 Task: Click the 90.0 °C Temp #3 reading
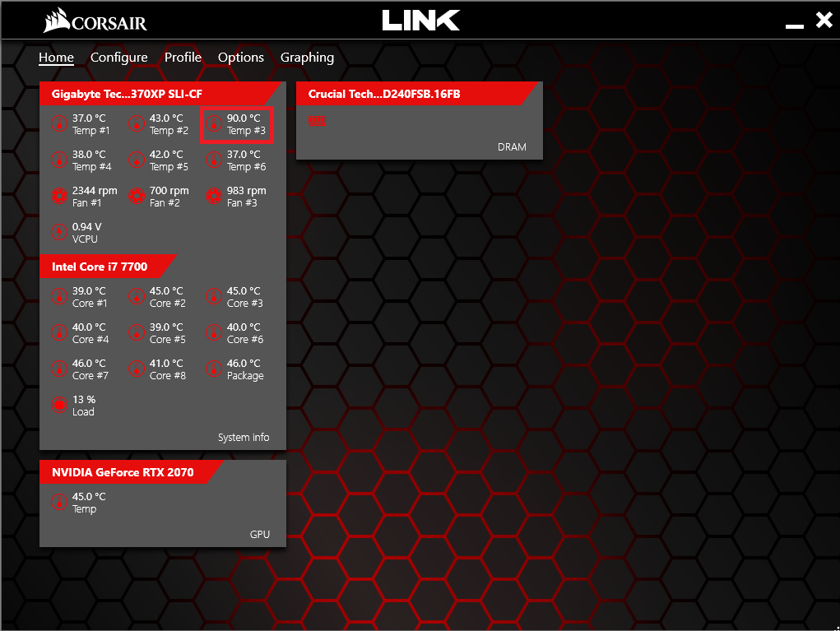244,118
